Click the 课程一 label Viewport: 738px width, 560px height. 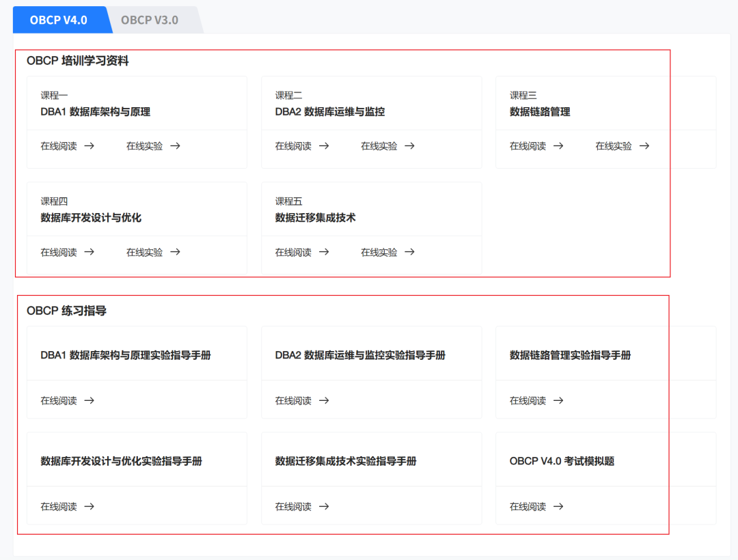(54, 96)
